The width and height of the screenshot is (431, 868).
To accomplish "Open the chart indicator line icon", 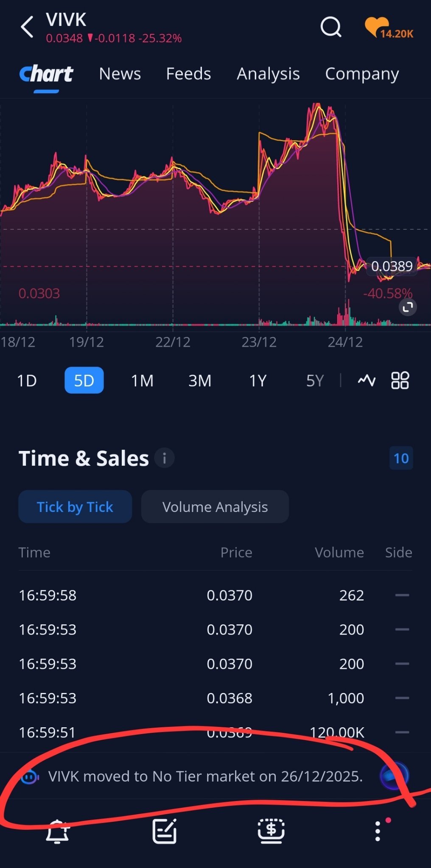I will (367, 380).
